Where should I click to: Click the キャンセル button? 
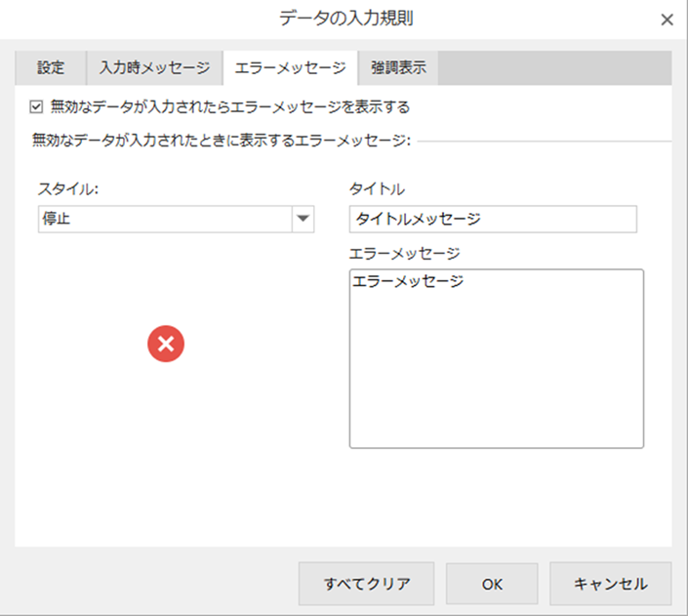[x=610, y=584]
